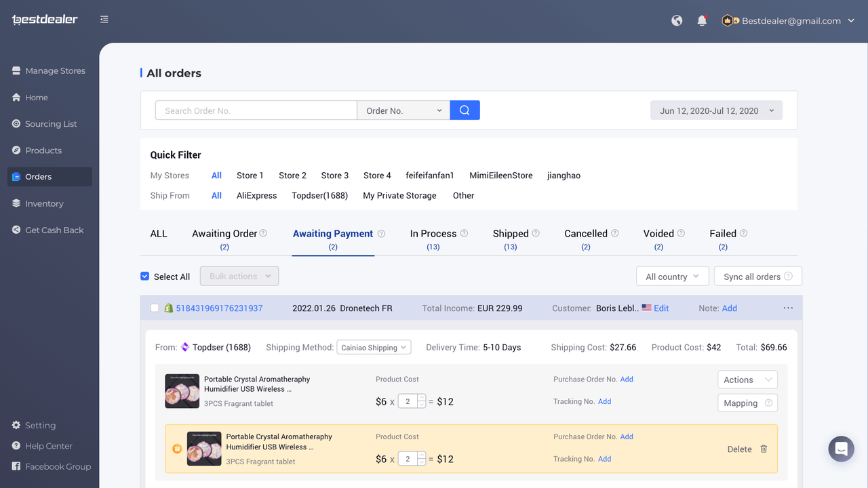Focus the Search Order No. field

pos(256,110)
